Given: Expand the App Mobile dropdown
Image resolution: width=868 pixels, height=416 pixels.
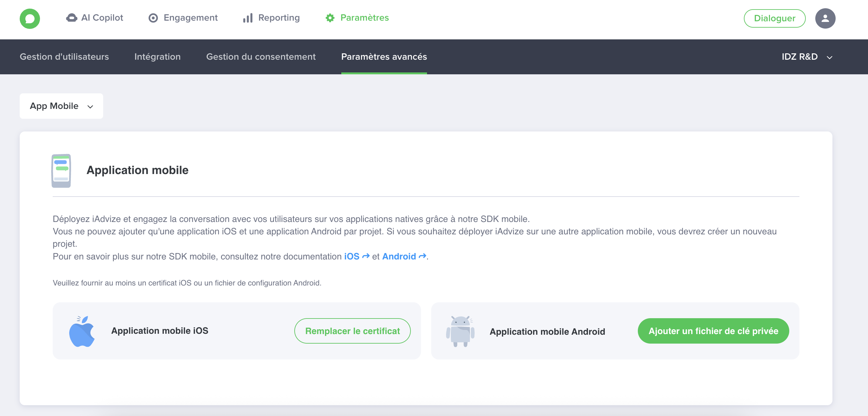Looking at the screenshot, I should pyautogui.click(x=61, y=106).
